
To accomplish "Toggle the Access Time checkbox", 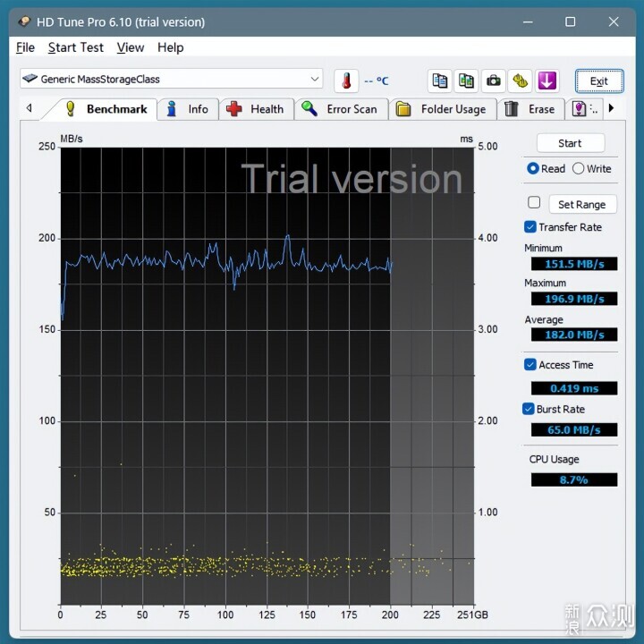I will (530, 365).
